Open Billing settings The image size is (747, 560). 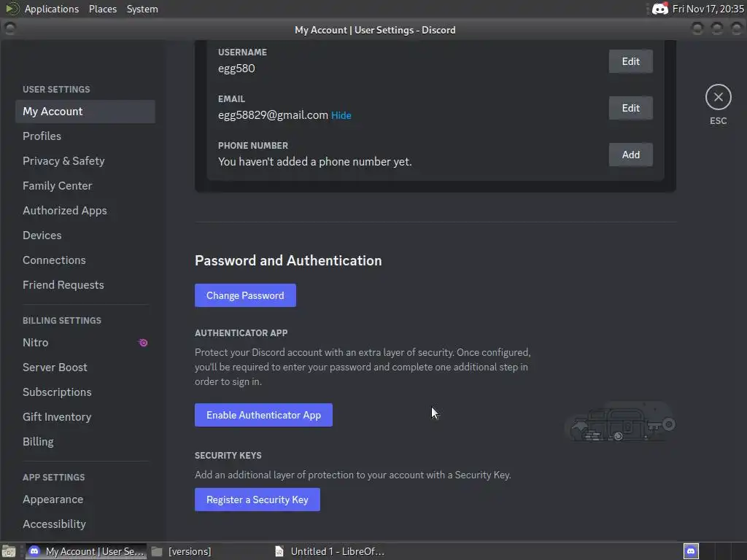click(85, 441)
